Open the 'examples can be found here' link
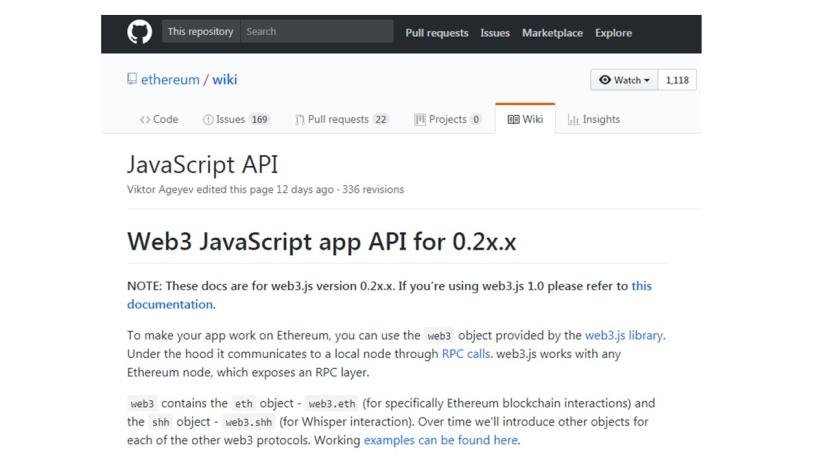This screenshot has width=830, height=467. [440, 440]
